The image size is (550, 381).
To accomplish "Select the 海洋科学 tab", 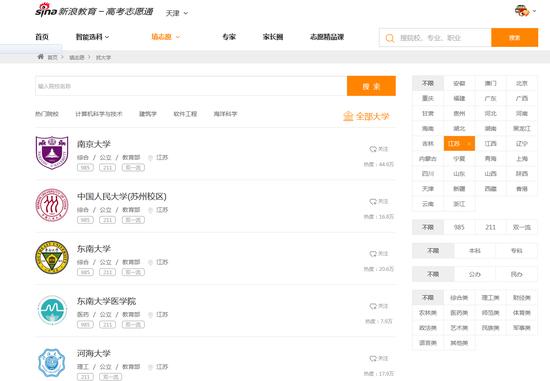I will coord(225,114).
